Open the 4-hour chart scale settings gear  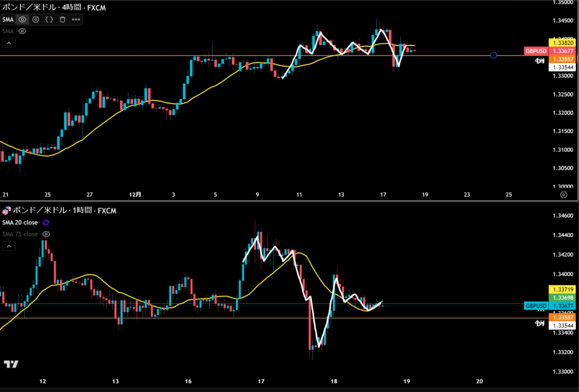(x=563, y=194)
